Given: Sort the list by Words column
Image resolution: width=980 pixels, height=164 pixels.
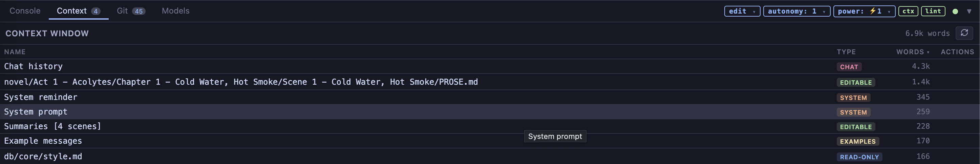Looking at the screenshot, I should [912, 52].
